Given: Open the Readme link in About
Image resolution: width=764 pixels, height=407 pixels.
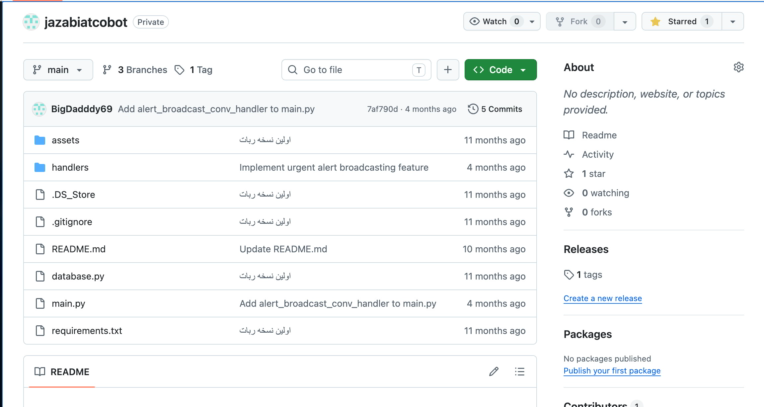Looking at the screenshot, I should [599, 135].
